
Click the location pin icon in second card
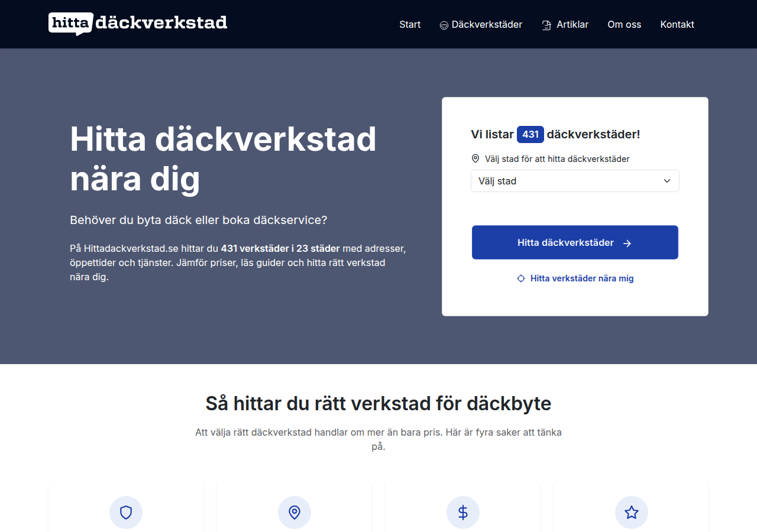tap(295, 512)
